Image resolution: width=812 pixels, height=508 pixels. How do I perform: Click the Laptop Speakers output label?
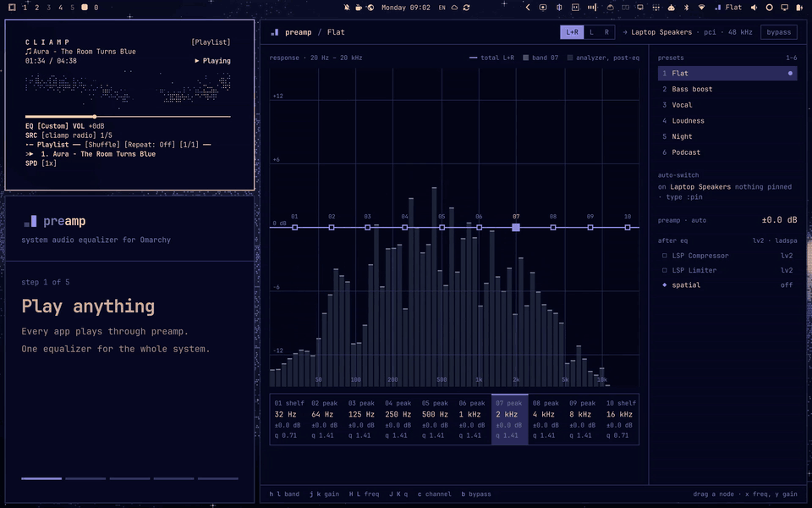pos(661,32)
